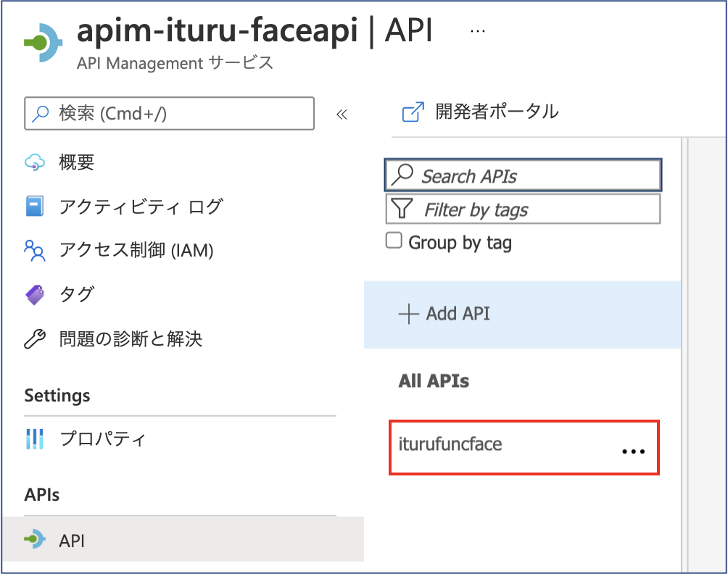Open the タグ purple tag icon
728x574 pixels.
(x=35, y=295)
